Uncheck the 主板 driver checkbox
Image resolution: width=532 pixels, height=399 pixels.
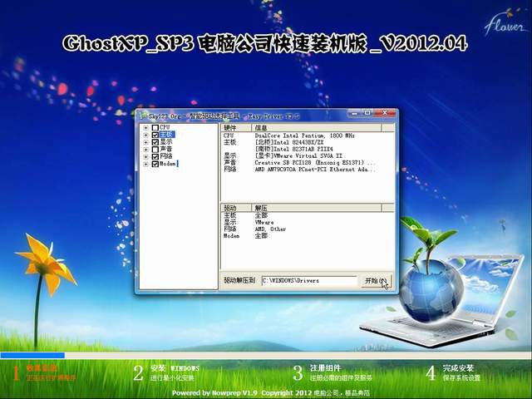point(155,135)
